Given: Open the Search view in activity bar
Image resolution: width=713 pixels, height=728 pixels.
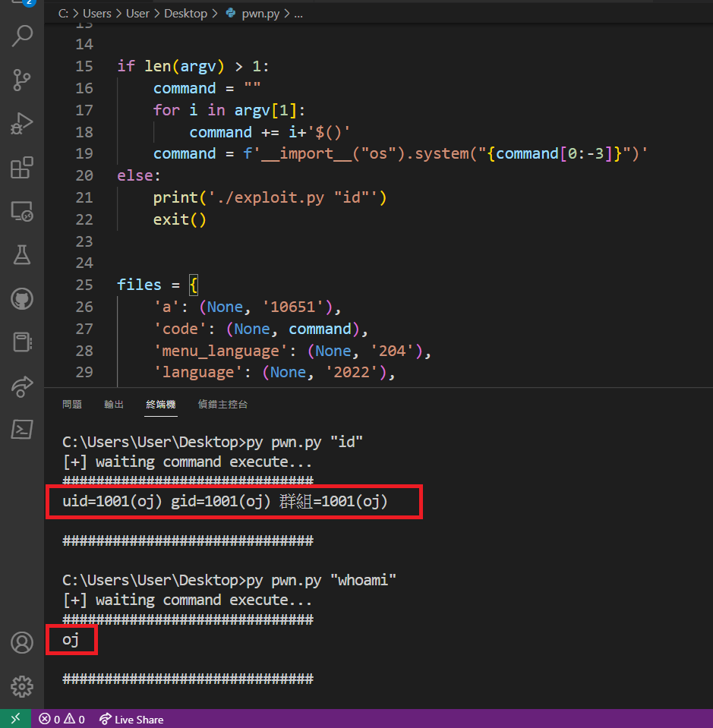Looking at the screenshot, I should 22,36.
